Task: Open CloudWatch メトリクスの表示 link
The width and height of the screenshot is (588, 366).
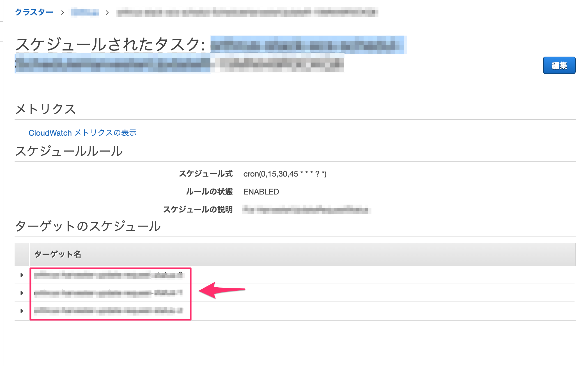Action: coord(82,133)
